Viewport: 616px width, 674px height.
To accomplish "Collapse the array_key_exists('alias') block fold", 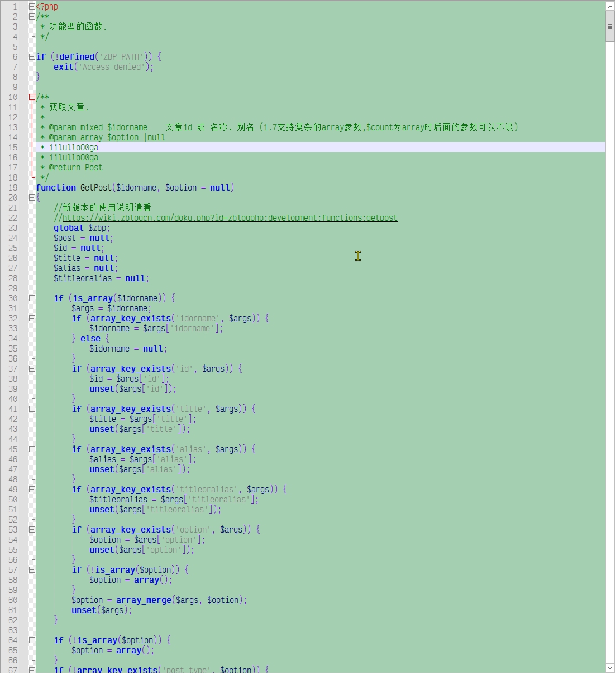I will pyautogui.click(x=32, y=449).
